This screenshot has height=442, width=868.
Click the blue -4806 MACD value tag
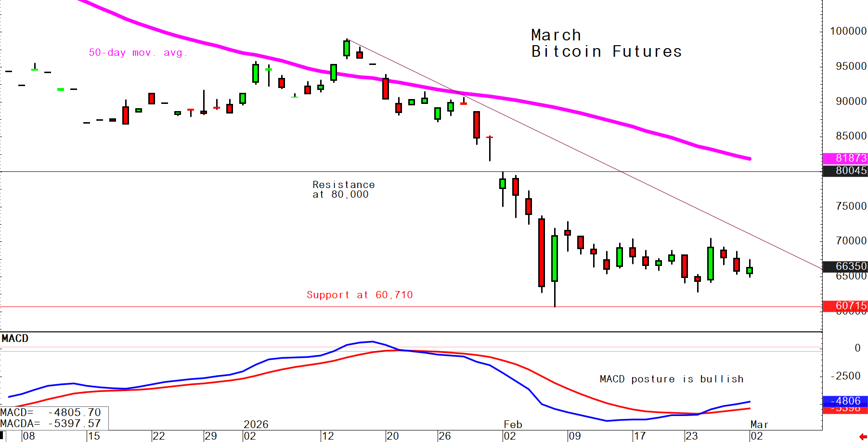845,401
